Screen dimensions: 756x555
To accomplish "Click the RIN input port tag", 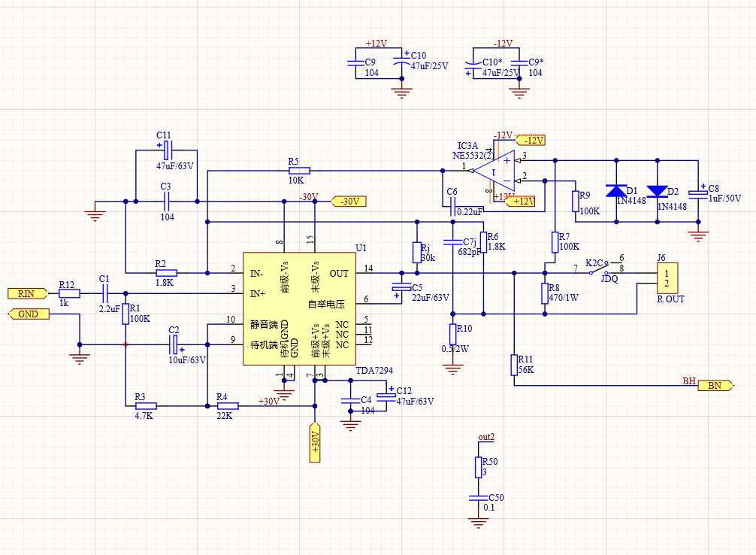I will (28, 293).
